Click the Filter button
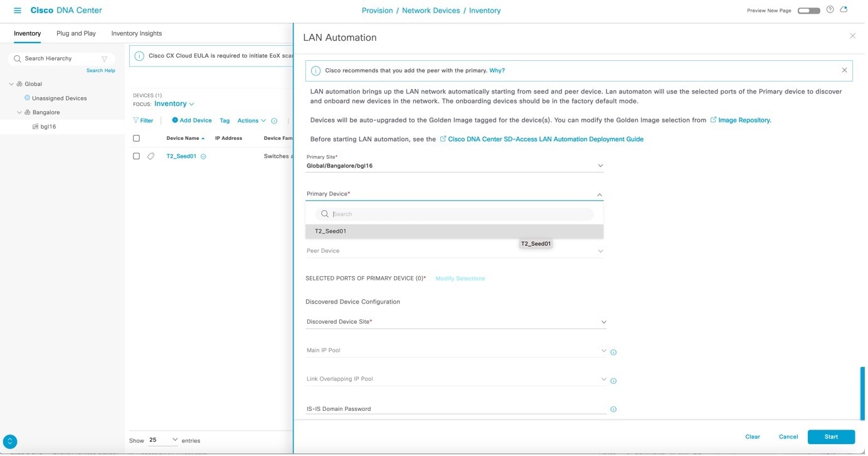 point(144,121)
